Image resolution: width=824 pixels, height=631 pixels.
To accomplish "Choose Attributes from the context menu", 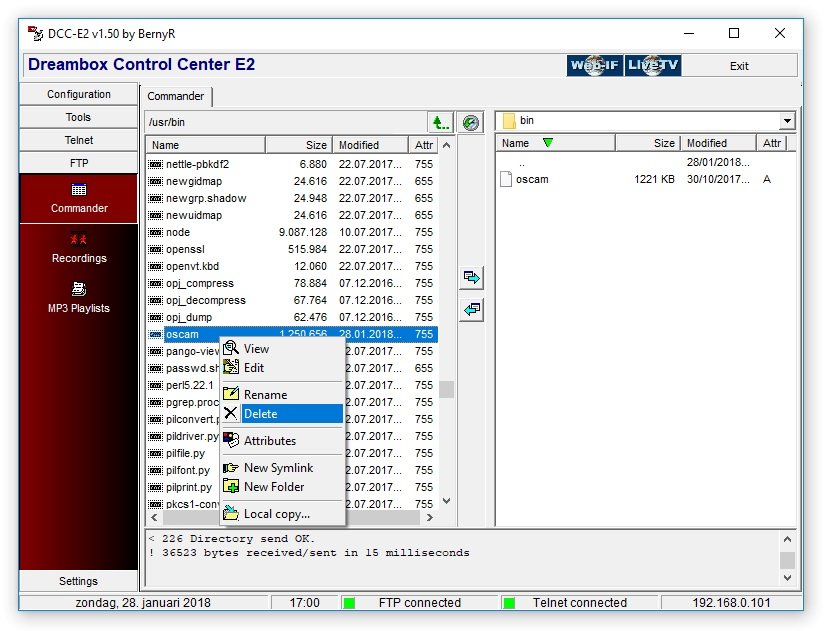I will click(x=283, y=441).
